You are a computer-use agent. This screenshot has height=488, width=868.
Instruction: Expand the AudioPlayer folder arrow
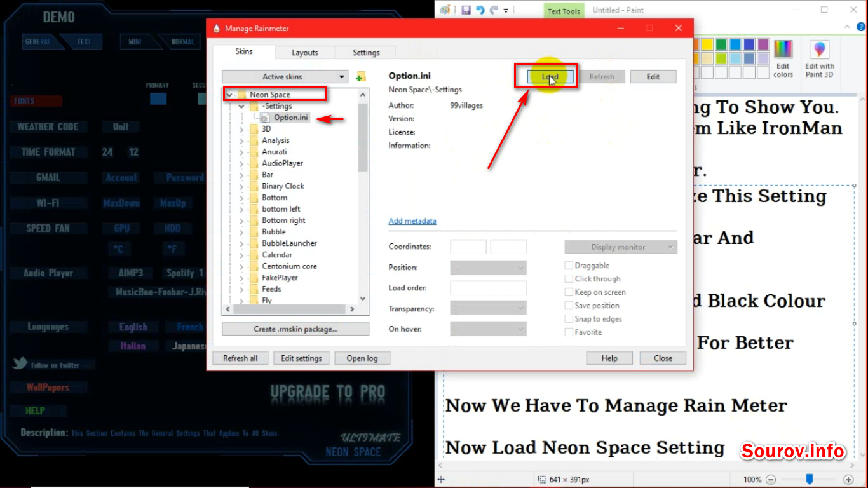click(x=241, y=163)
